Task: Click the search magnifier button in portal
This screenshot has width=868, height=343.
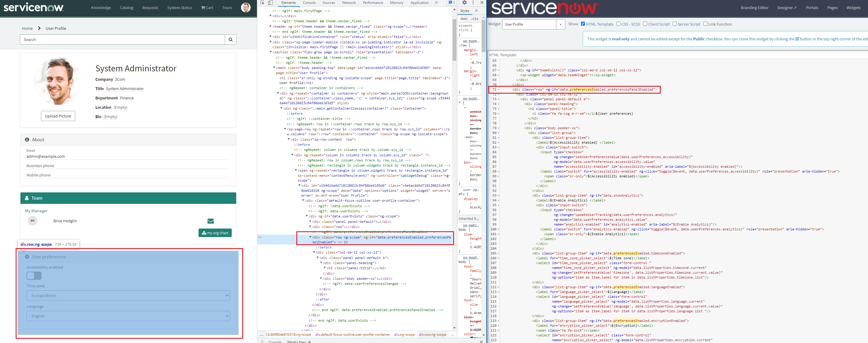Action: [230, 39]
